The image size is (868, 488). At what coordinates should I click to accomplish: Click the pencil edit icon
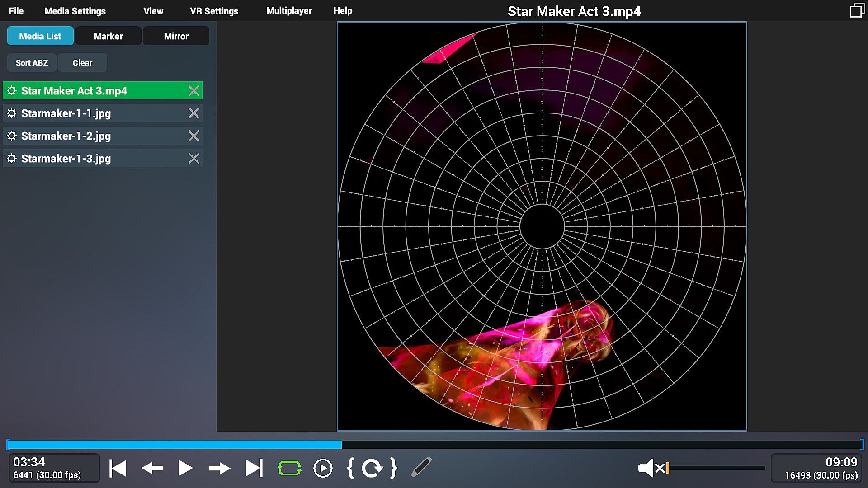421,467
